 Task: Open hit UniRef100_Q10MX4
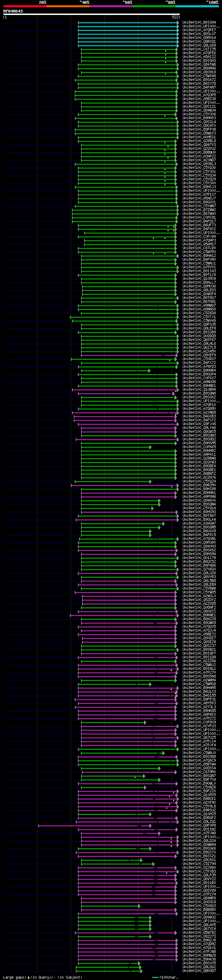[199, 279]
